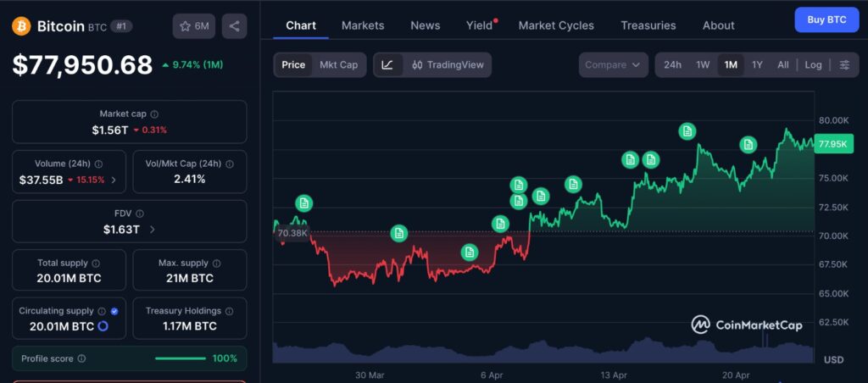Select the 24h time range
Viewport: 868px width, 383px height.
pos(672,64)
